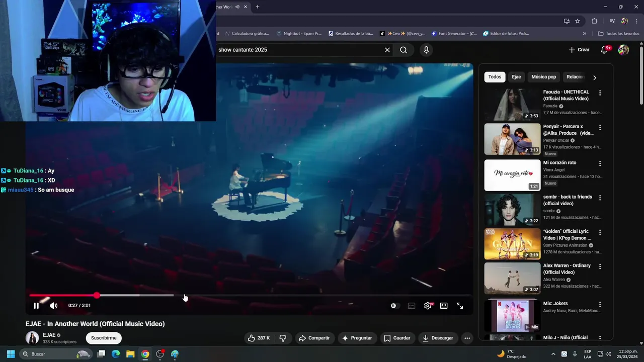Click the Preguntar button
The width and height of the screenshot is (644, 362).
357,338
